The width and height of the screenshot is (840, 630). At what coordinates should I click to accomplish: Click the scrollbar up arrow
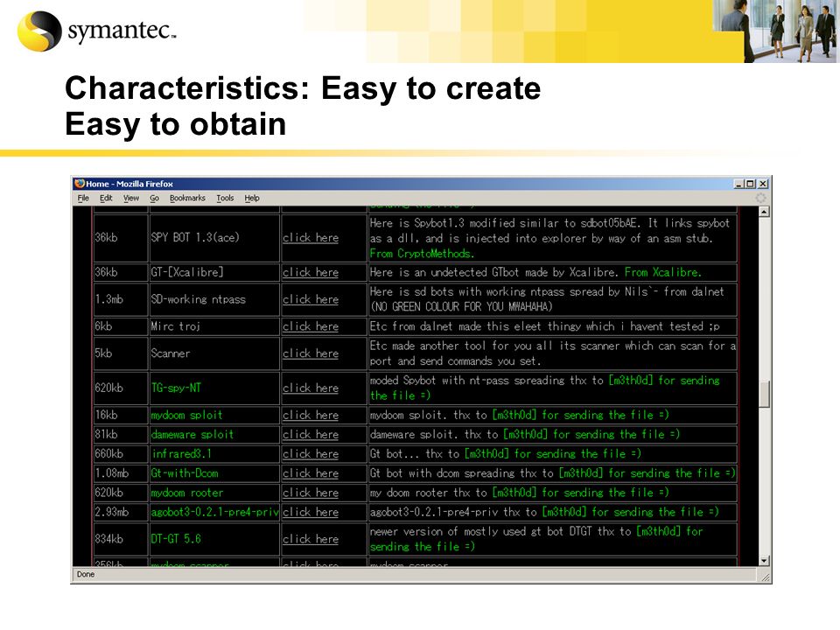[765, 212]
